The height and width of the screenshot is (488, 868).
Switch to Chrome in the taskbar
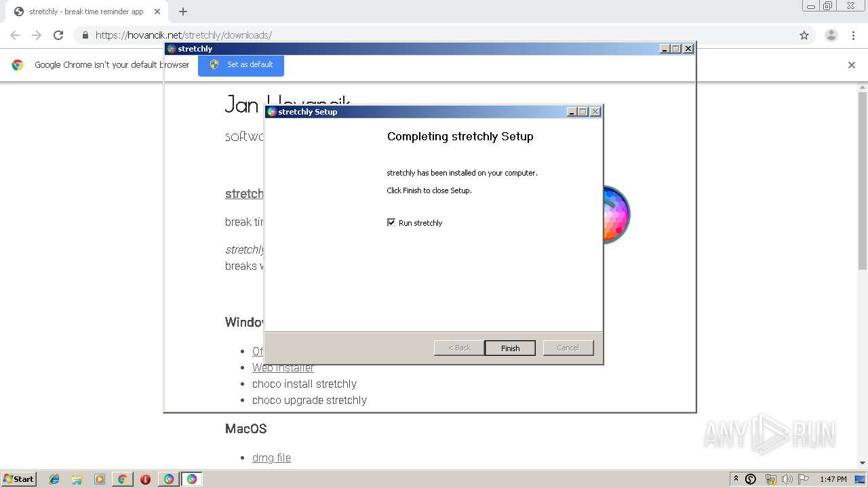[x=123, y=479]
